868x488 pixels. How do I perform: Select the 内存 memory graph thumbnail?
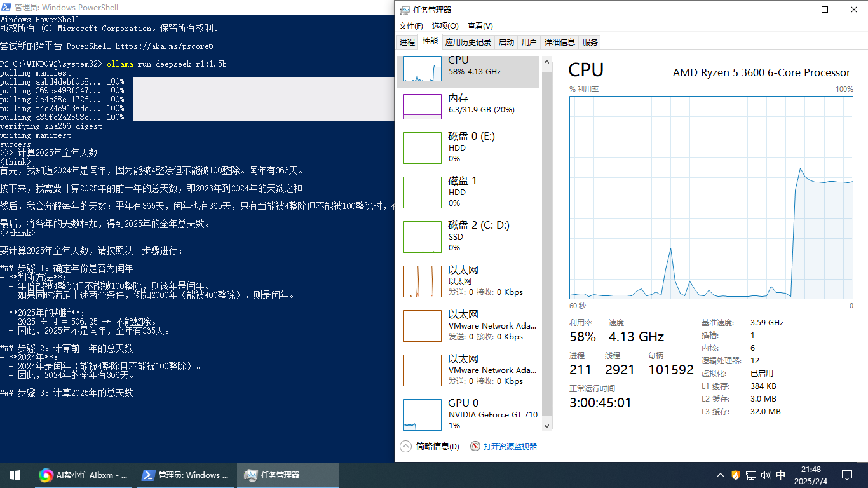click(x=422, y=106)
